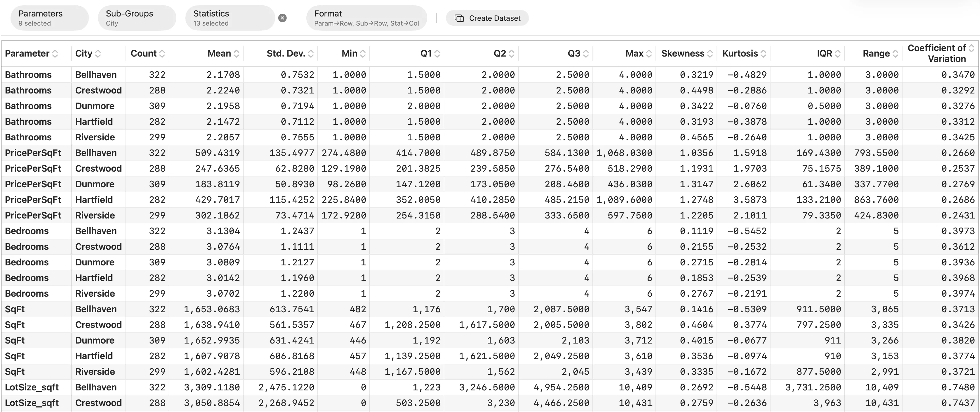Sort by the Parameter column arrows
Viewport: 980px width, 412px height.
point(55,54)
